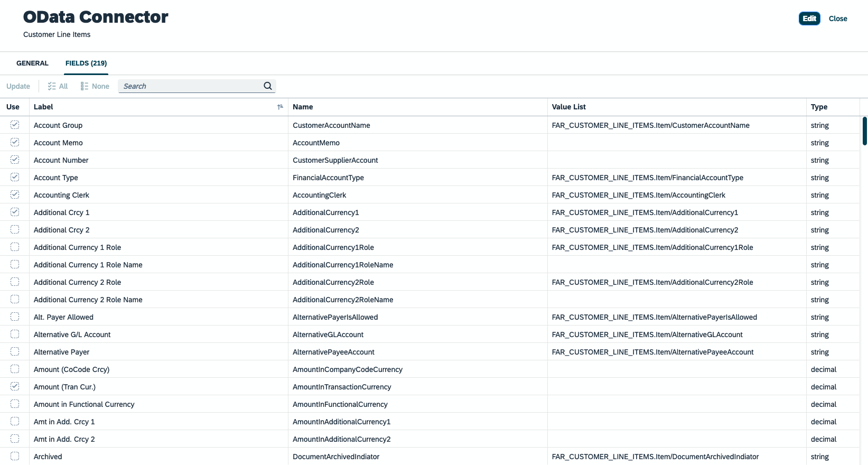Click the Update button
The width and height of the screenshot is (868, 465).
[18, 86]
